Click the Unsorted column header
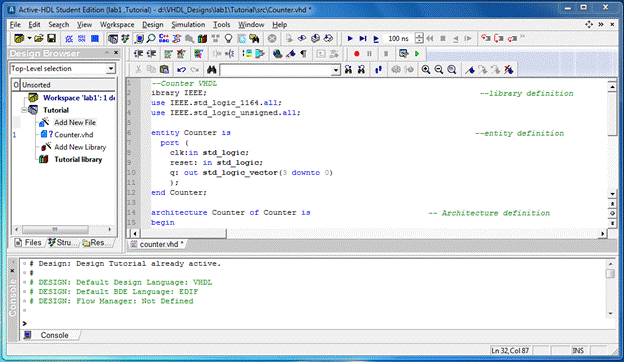 pos(68,85)
